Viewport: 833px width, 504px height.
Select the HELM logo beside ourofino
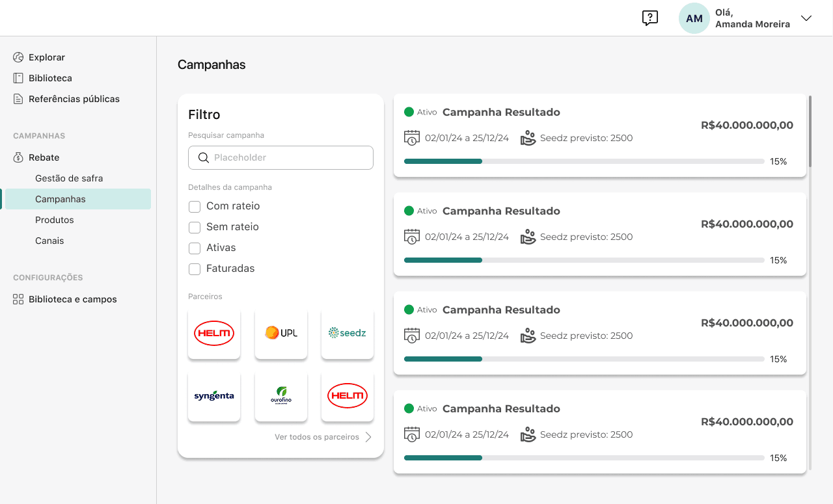(348, 395)
